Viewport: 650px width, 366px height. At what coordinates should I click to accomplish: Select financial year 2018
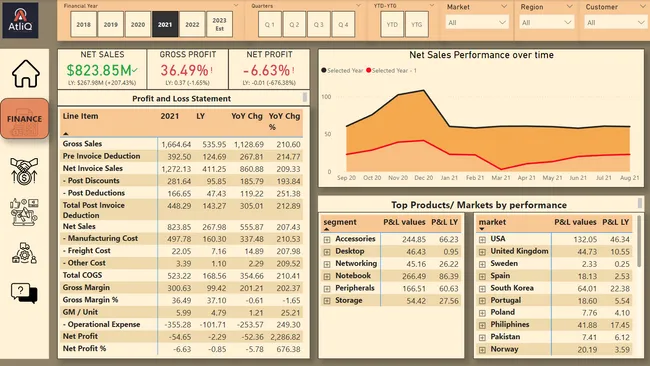(x=83, y=24)
